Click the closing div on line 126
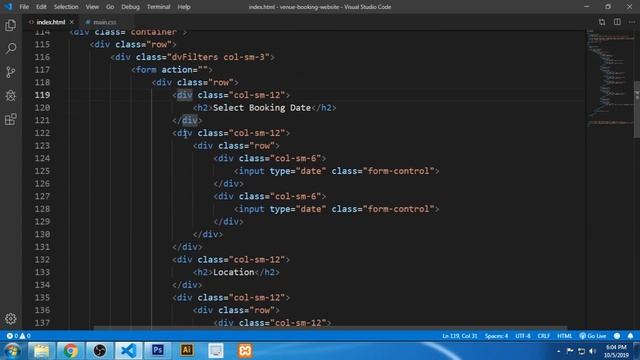640x360 pixels. (229, 184)
